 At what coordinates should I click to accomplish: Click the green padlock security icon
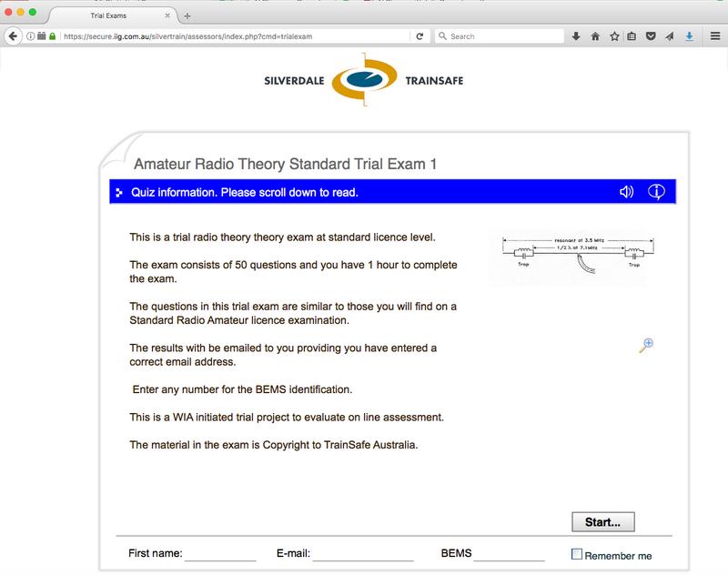pyautogui.click(x=53, y=36)
